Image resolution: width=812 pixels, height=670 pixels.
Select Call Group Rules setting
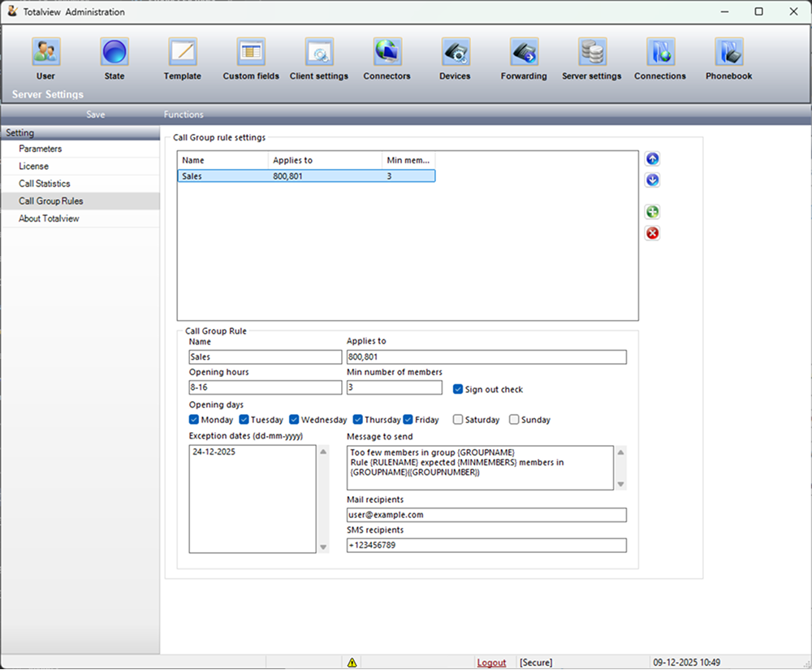80,201
